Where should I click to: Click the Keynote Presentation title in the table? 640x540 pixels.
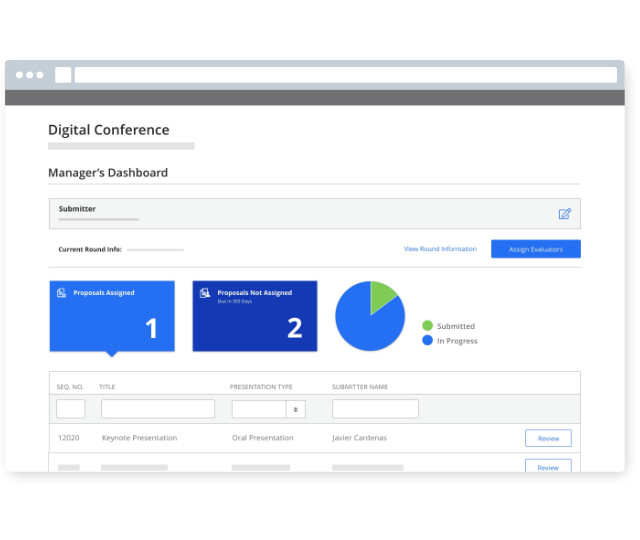click(139, 438)
